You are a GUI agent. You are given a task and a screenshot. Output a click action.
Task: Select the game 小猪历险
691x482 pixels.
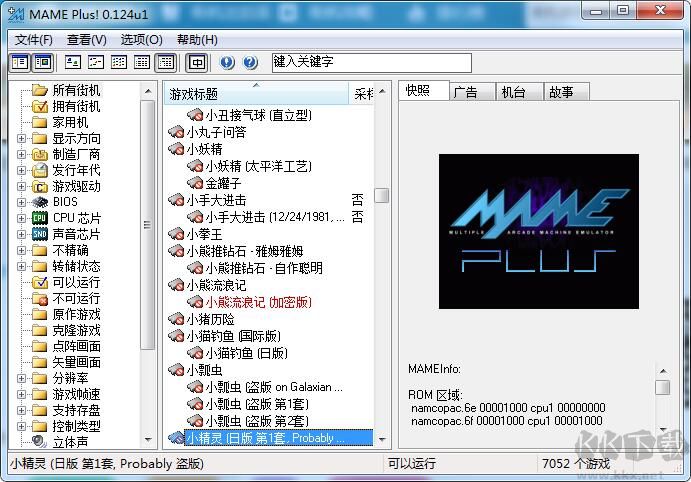point(210,319)
